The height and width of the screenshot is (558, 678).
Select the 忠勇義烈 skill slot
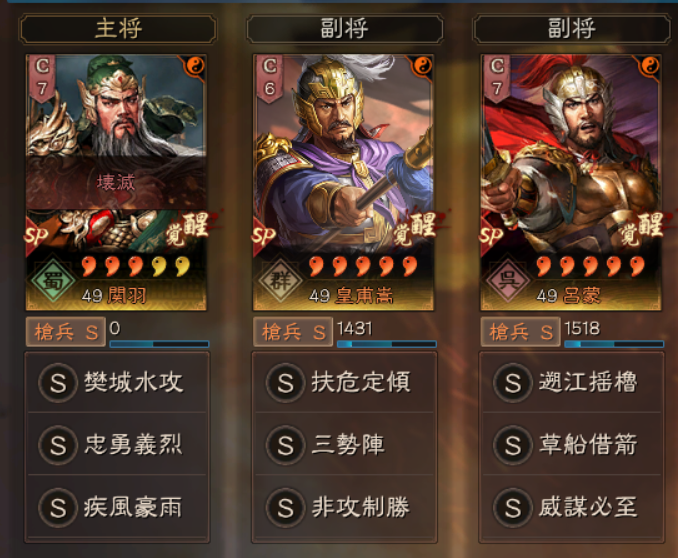117,445
